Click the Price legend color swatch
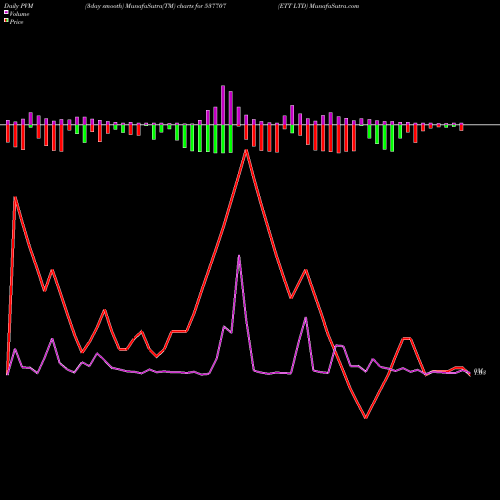This screenshot has height=500, width=500. (x=6, y=21)
